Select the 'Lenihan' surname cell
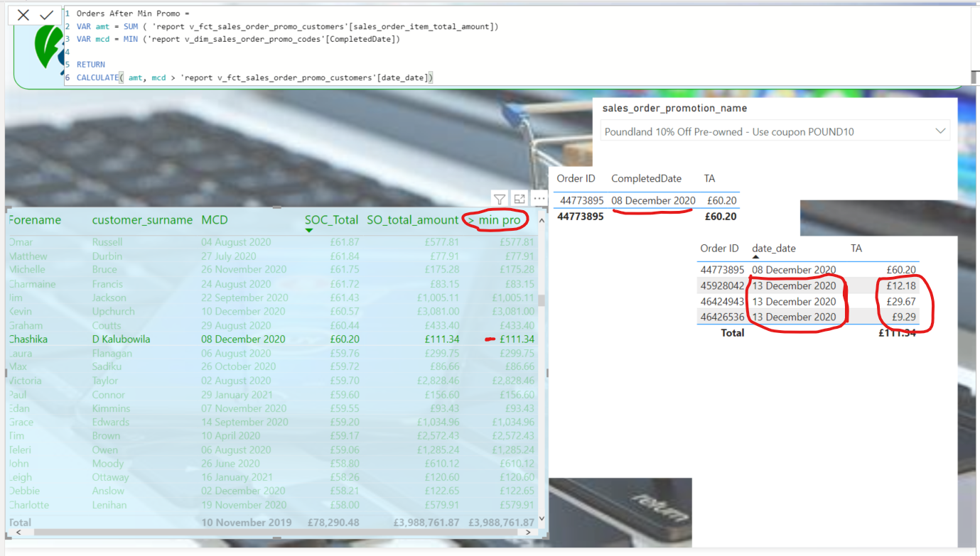This screenshot has height=556, width=980. (109, 506)
